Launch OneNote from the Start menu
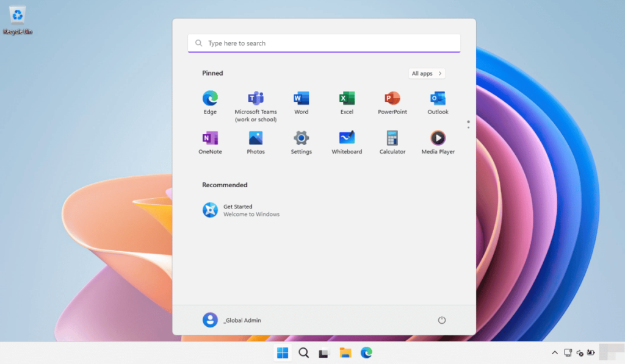 click(210, 139)
